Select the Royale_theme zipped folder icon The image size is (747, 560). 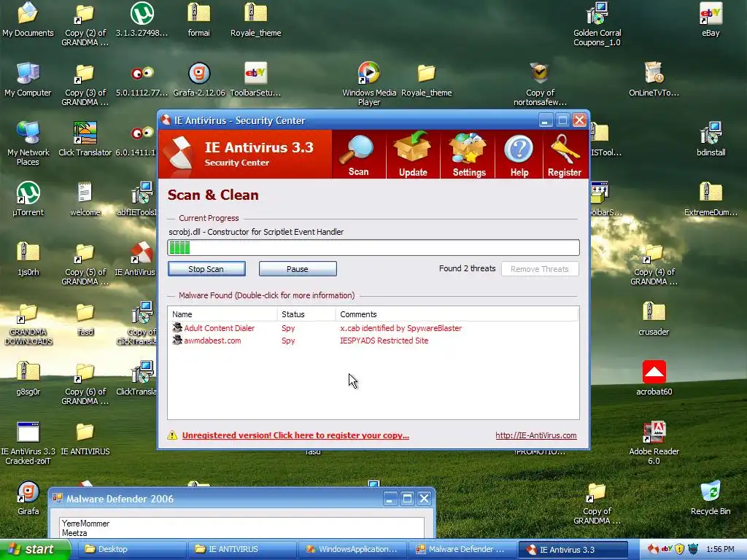click(256, 20)
